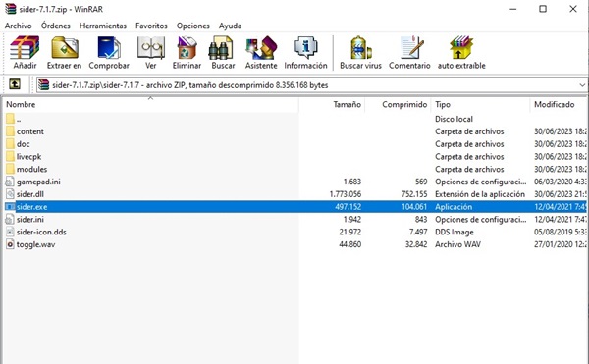Click the sider.exe file icon
The height and width of the screenshot is (364, 589).
pyautogui.click(x=10, y=207)
